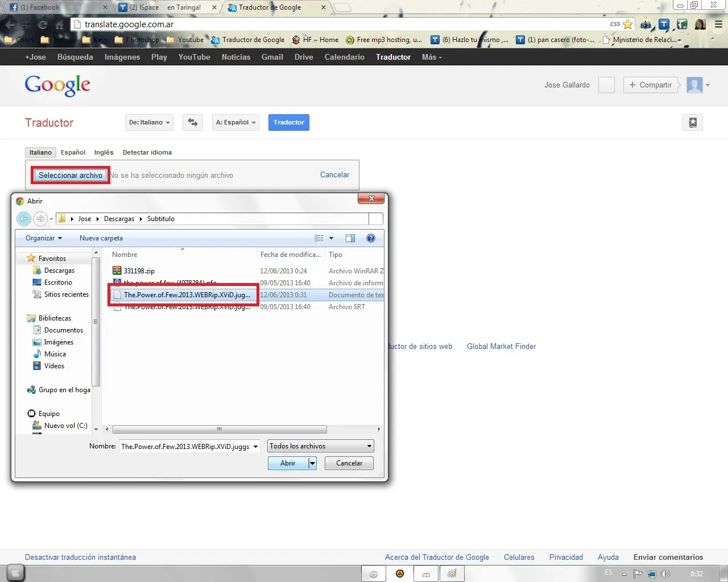Reload the page in Chrome
Screen dimensions: 728x582
coord(43,24)
